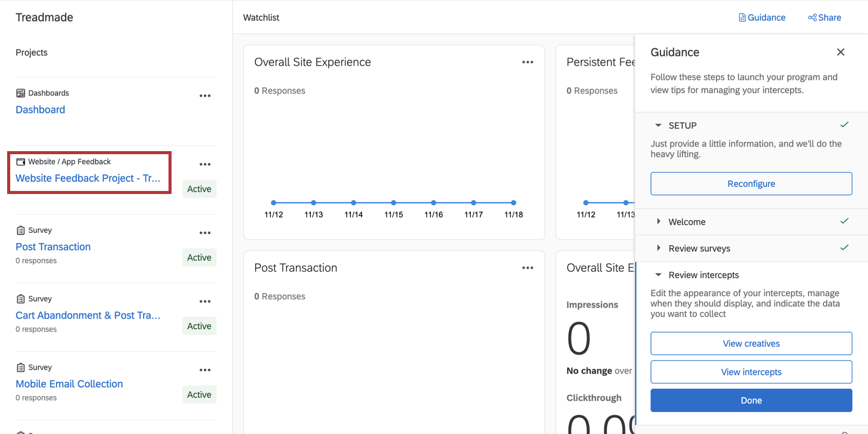Image resolution: width=868 pixels, height=434 pixels.
Task: Click the Share icon at the top right
Action: (811, 17)
